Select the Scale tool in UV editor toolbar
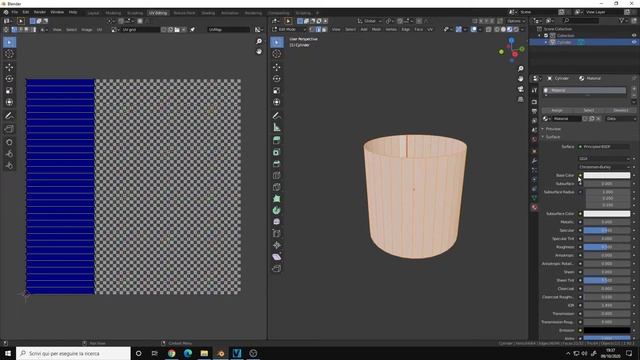 tap(9, 91)
